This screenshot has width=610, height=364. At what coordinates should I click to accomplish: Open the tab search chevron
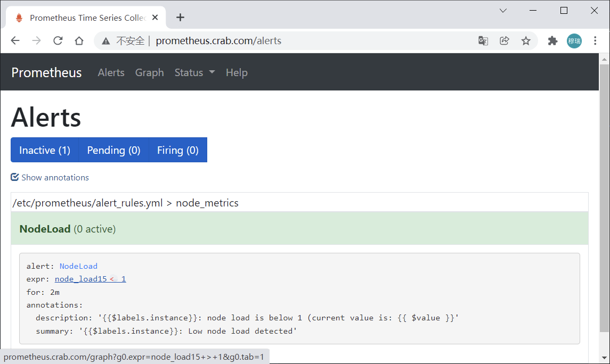tap(503, 11)
